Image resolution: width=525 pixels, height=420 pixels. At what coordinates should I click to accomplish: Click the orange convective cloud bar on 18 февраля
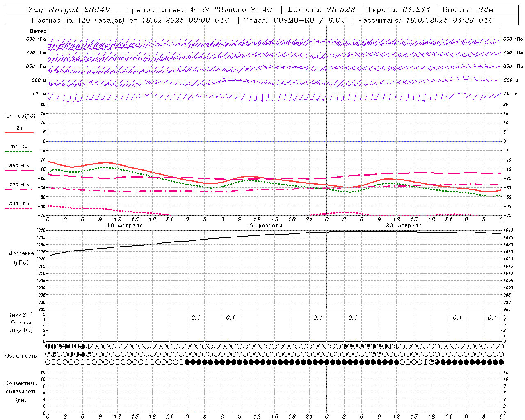pyautogui.click(x=109, y=411)
